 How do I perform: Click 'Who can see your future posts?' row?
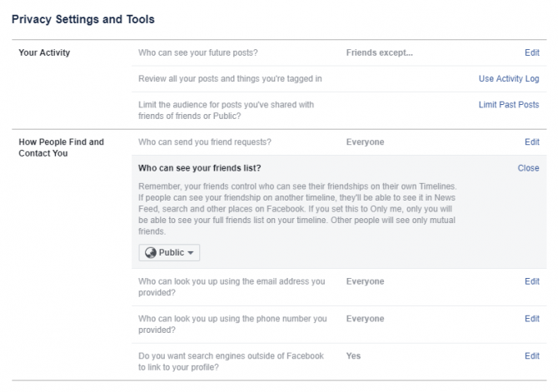(197, 52)
